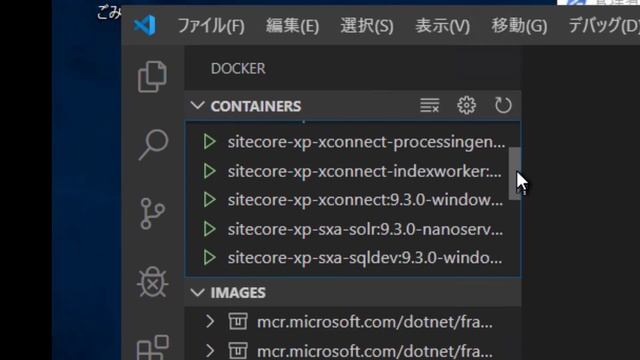Viewport: 640px width, 360px height.
Task: Click box icon of second mcr.microsoft.com image
Action: pos(238,351)
